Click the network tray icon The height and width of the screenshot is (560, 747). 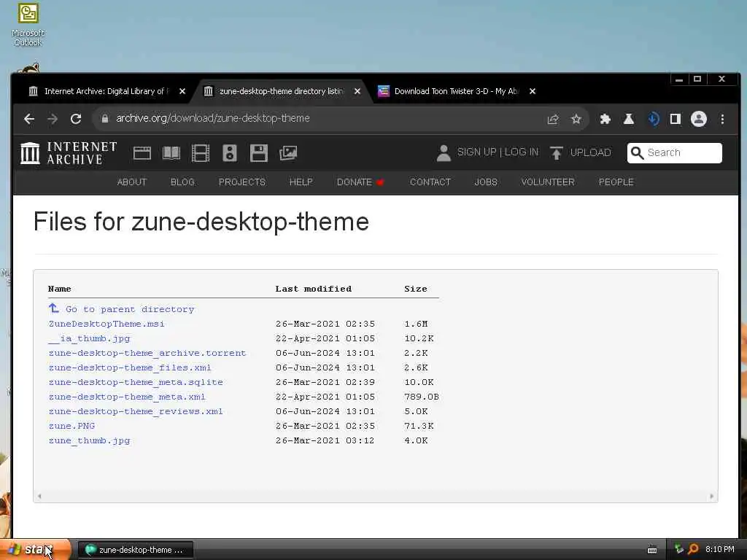(x=679, y=549)
